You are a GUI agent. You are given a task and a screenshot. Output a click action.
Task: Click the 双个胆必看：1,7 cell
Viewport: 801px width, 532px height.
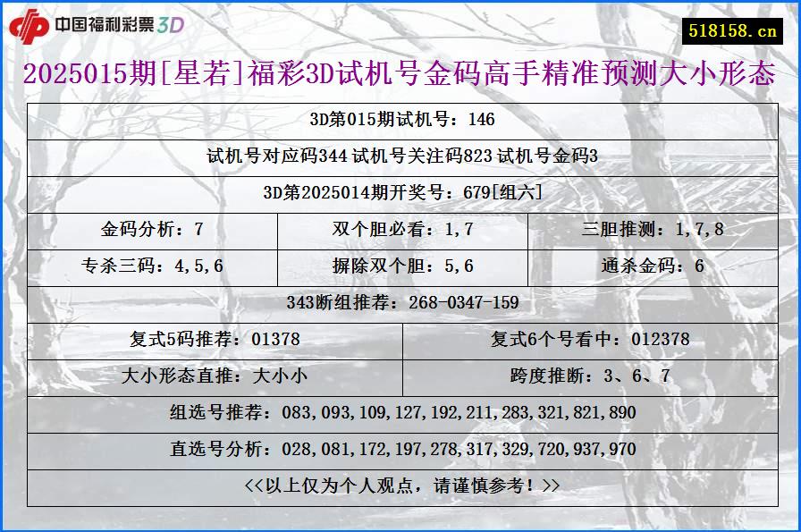[x=400, y=225]
